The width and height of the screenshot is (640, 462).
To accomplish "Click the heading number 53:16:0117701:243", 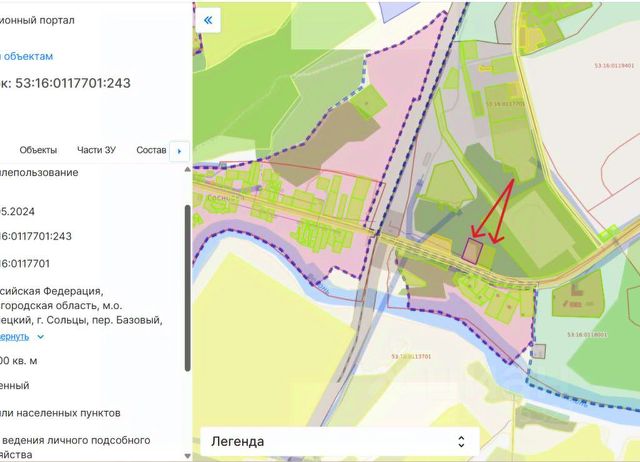I will pyautogui.click(x=73, y=83).
